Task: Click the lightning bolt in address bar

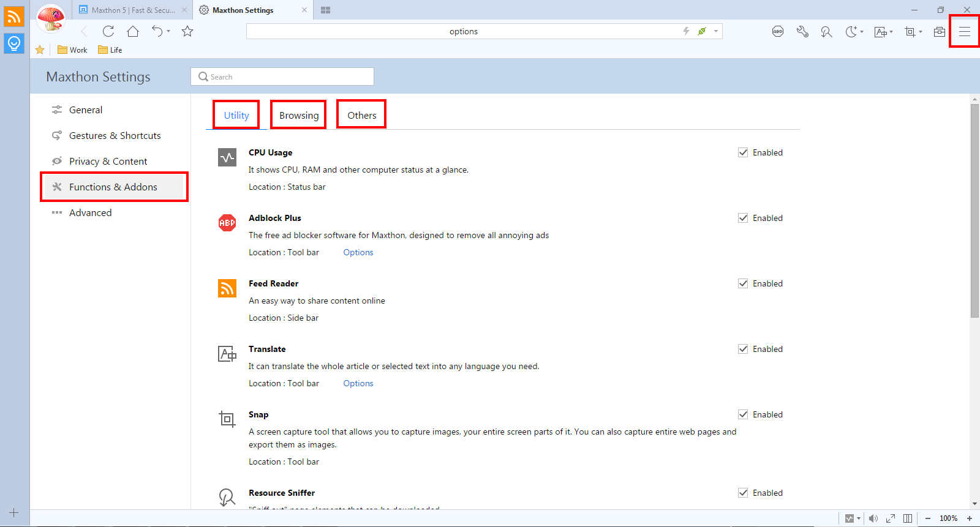Action: click(x=686, y=31)
